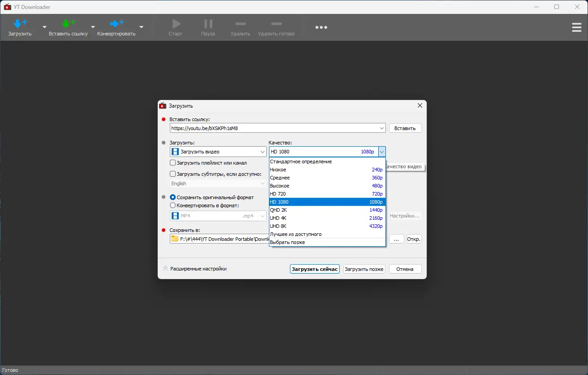Image resolution: width=588 pixels, height=375 pixels.
Task: Select Лучшее из доступного option
Action: [327, 234]
